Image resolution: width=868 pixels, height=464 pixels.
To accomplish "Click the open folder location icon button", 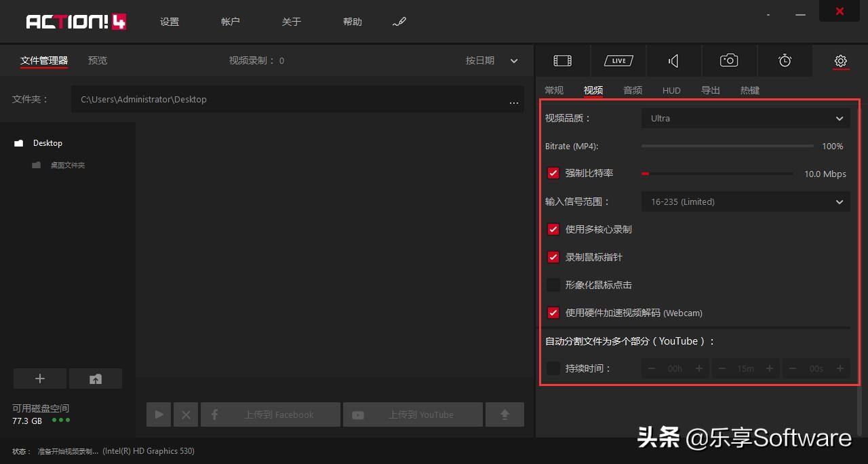I will point(96,379).
